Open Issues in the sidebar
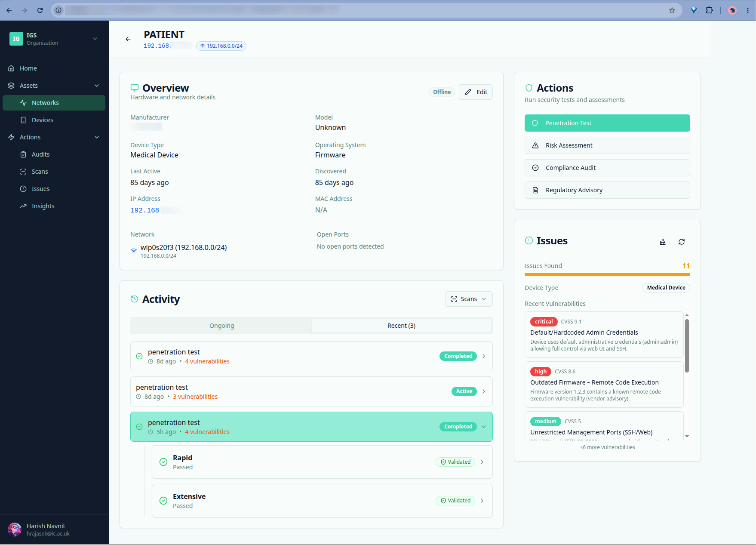This screenshot has width=756, height=545. point(54,189)
